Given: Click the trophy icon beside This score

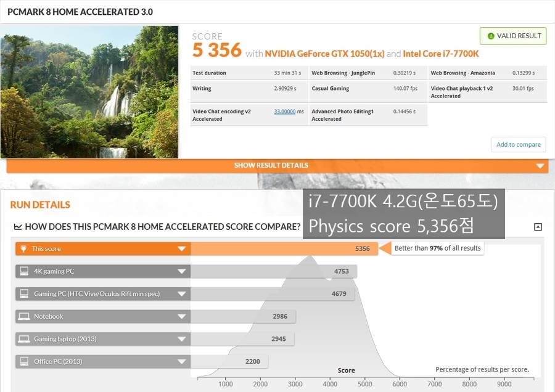Looking at the screenshot, I should [23, 249].
